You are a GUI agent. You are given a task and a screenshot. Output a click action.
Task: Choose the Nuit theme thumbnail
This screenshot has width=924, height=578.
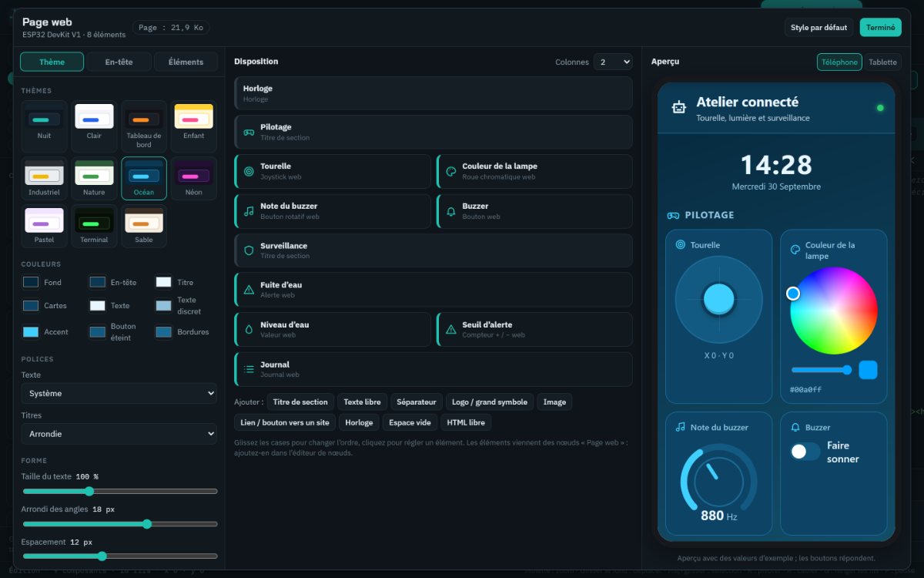coord(44,126)
